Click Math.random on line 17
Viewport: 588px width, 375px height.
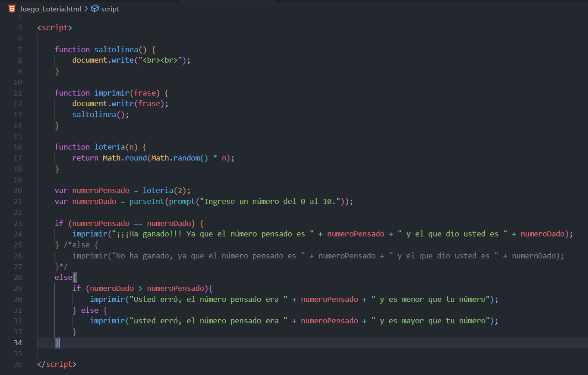point(175,158)
